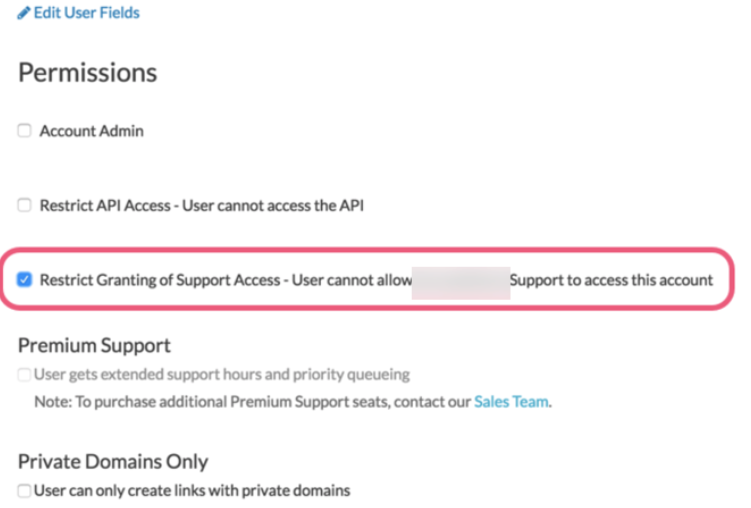Image resolution: width=751 pixels, height=508 pixels.
Task: Click 'Support to access this account' text
Action: [x=612, y=280]
